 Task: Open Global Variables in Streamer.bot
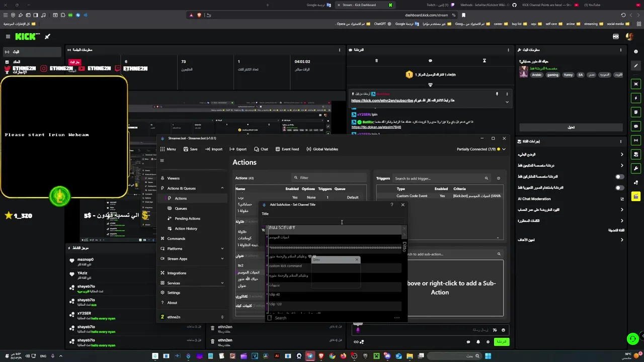[x=322, y=149]
